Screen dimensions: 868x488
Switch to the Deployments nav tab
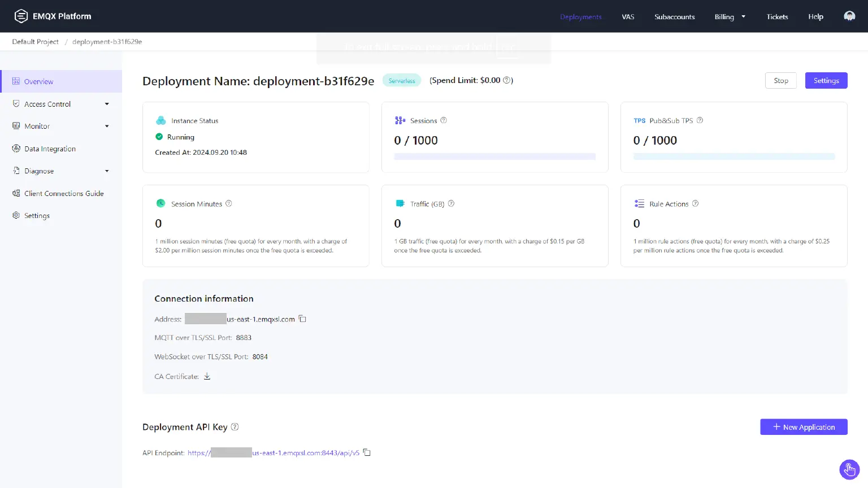580,16
